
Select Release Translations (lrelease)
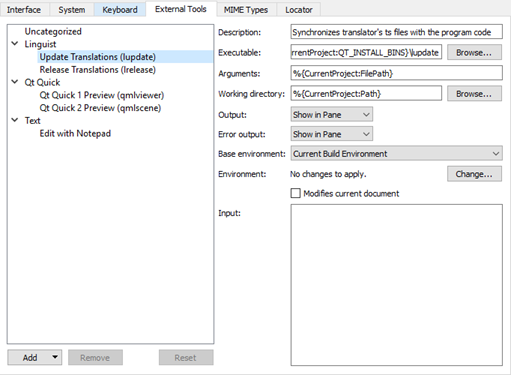click(98, 70)
